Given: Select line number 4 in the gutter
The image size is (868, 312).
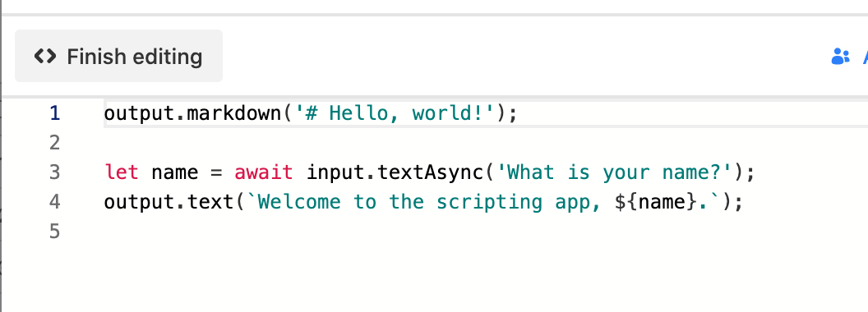Looking at the screenshot, I should tap(54, 202).
